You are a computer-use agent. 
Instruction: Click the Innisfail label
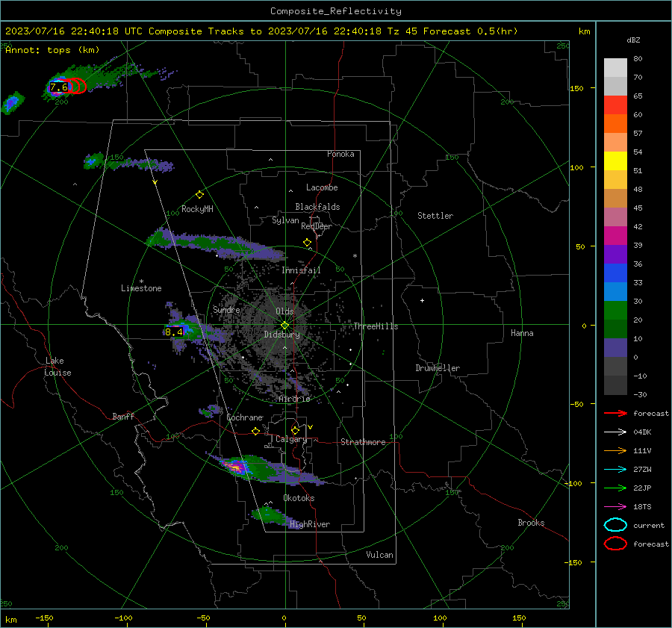click(301, 270)
